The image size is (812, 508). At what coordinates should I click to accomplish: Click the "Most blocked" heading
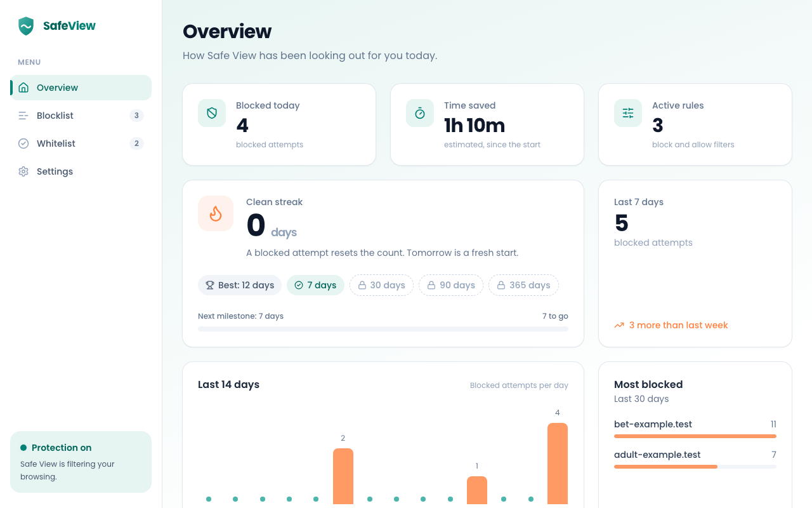(648, 384)
